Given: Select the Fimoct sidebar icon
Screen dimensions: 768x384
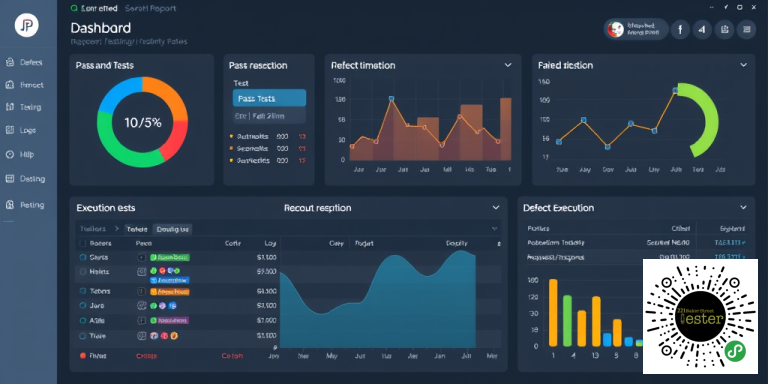Looking at the screenshot, I should (9, 85).
